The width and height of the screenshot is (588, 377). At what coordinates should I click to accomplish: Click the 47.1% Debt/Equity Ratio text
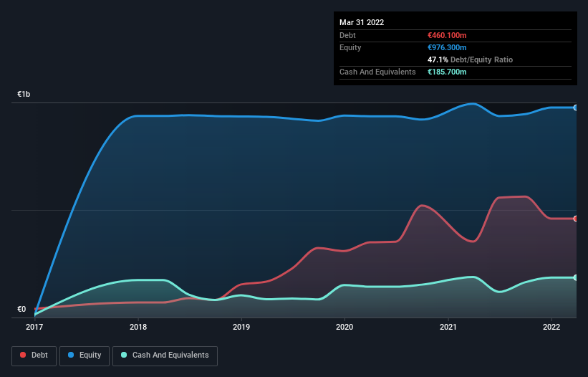[x=470, y=59]
